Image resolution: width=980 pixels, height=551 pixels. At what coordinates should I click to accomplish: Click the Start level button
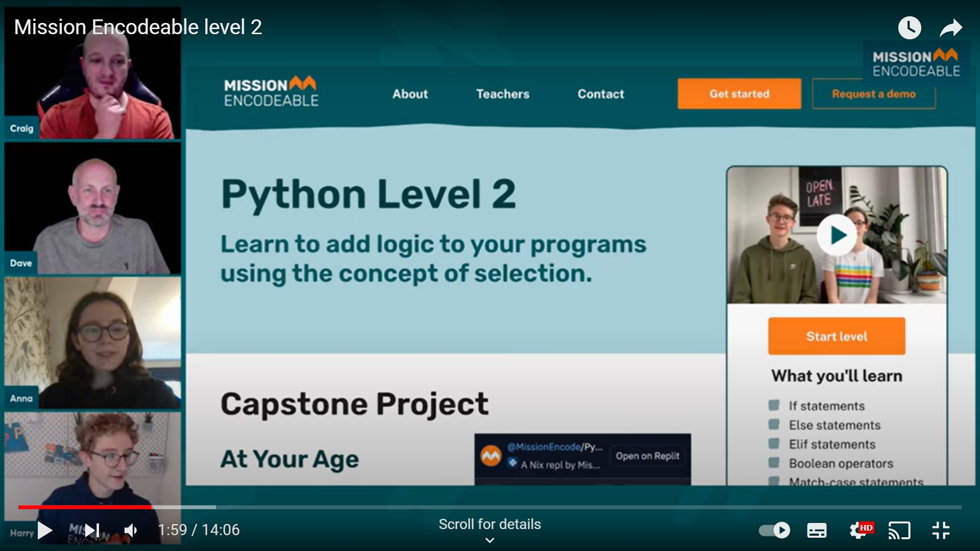pos(837,336)
